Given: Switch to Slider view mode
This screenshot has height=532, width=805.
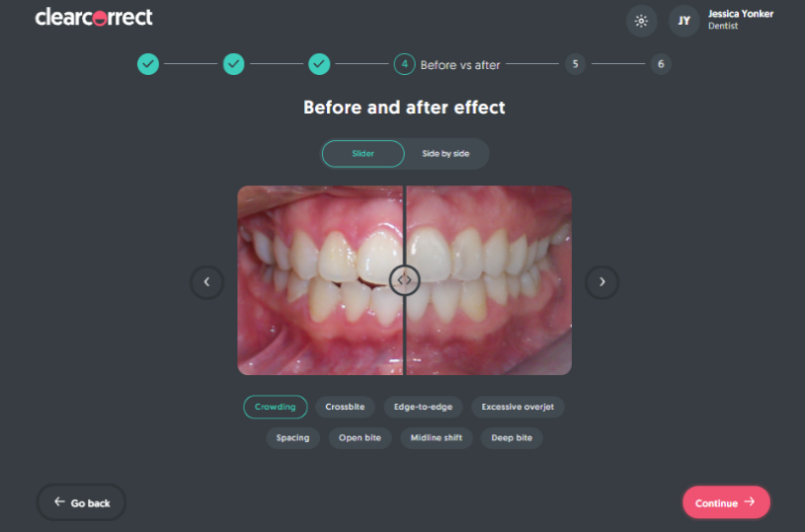Looking at the screenshot, I should [x=363, y=154].
